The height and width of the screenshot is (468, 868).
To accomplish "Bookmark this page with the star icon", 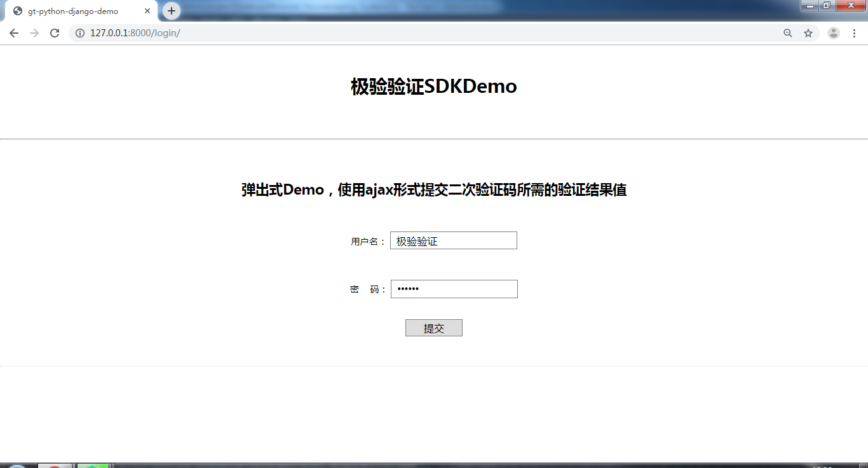I will coord(808,33).
